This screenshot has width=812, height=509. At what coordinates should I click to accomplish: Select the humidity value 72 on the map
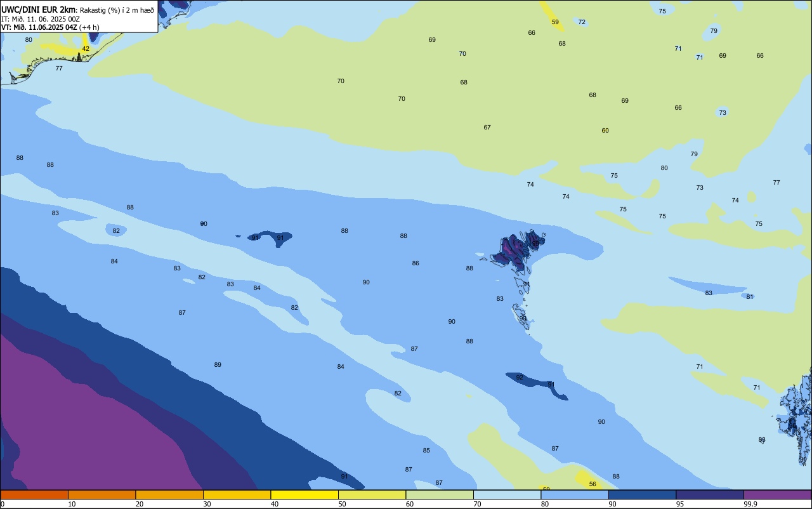pos(582,22)
